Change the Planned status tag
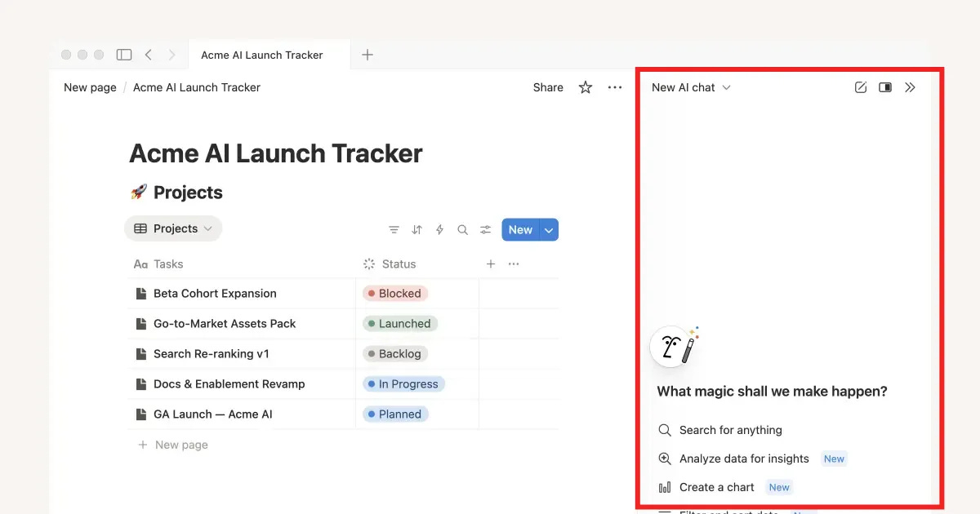Image resolution: width=980 pixels, height=514 pixels. [395, 414]
